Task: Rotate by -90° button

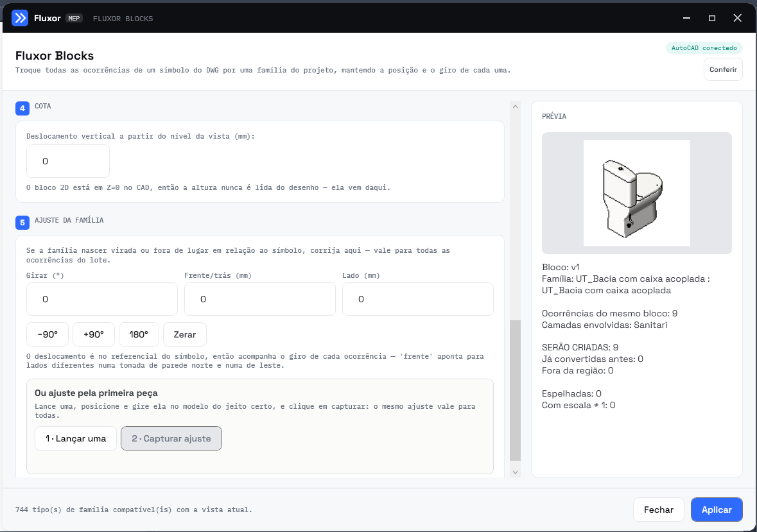Action: 48,334
